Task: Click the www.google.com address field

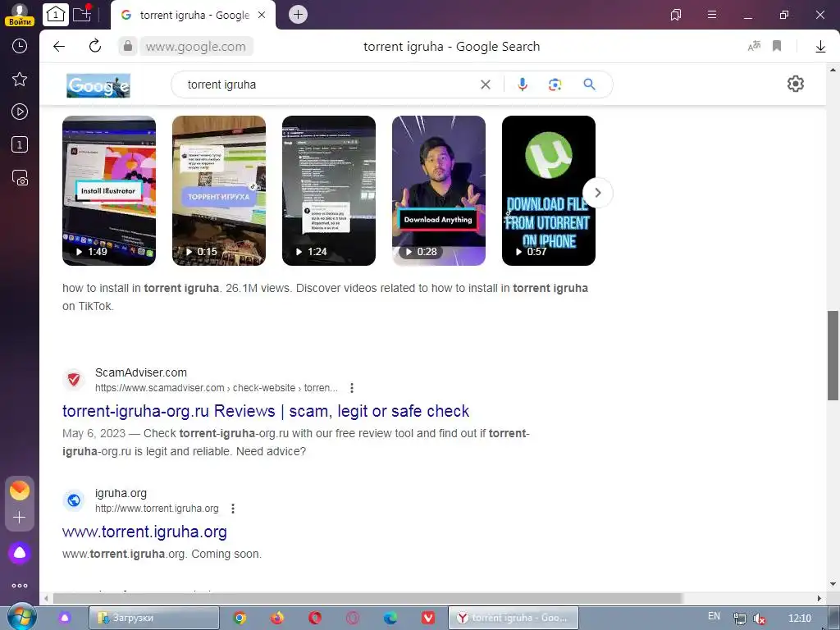Action: [x=196, y=47]
